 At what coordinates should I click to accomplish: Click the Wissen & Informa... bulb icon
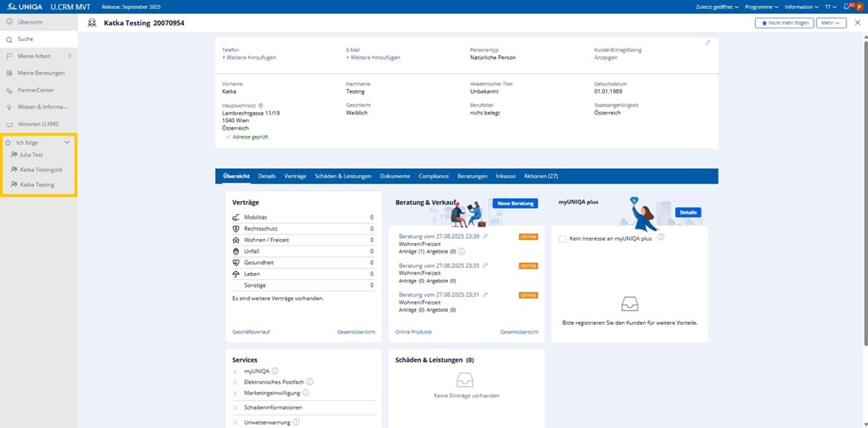point(9,107)
